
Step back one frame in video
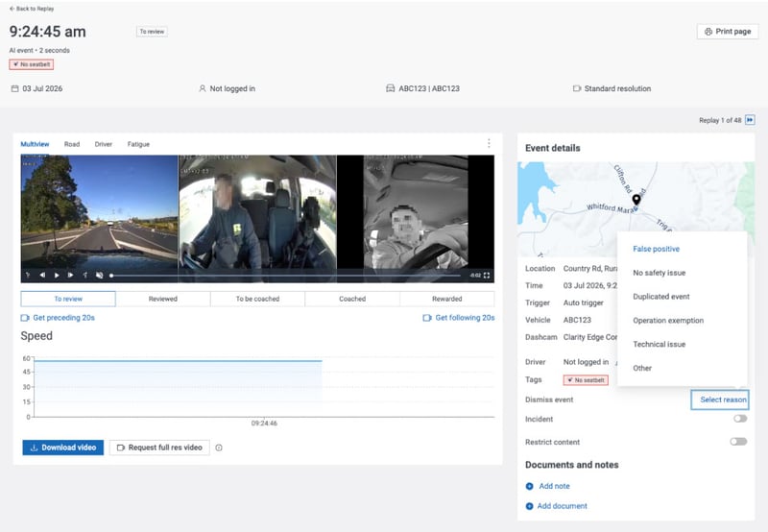click(x=42, y=276)
